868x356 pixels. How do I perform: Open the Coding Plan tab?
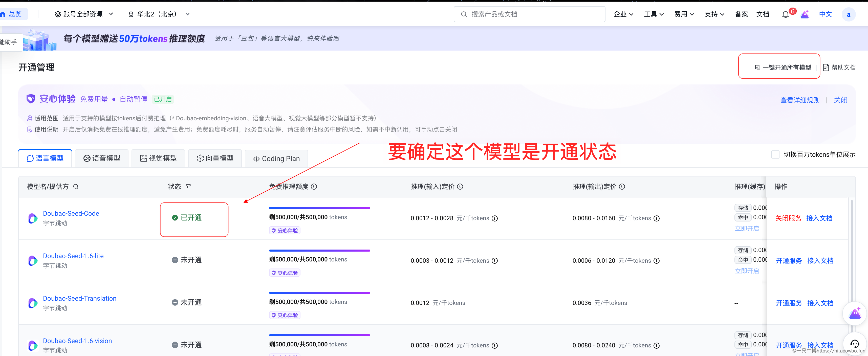pyautogui.click(x=276, y=158)
